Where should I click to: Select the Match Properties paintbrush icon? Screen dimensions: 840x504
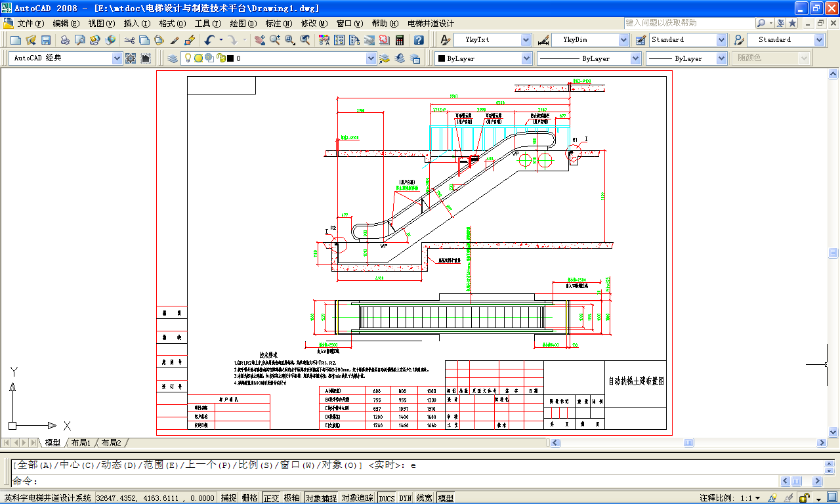(x=175, y=40)
